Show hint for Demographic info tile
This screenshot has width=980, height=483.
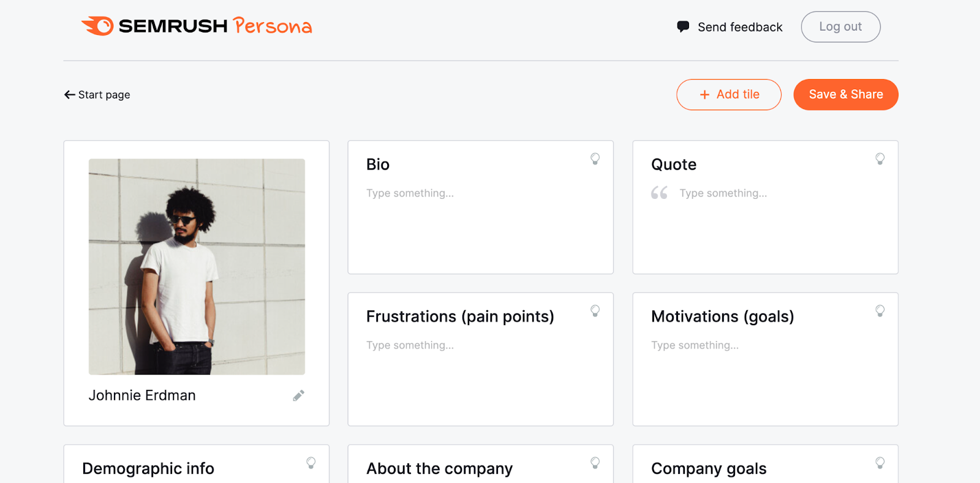pos(311,463)
